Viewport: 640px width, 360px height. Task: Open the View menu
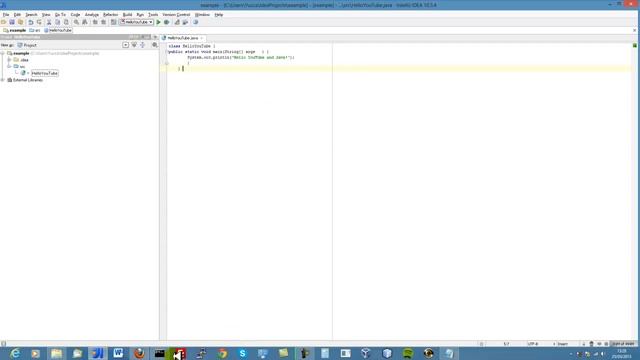(46, 15)
